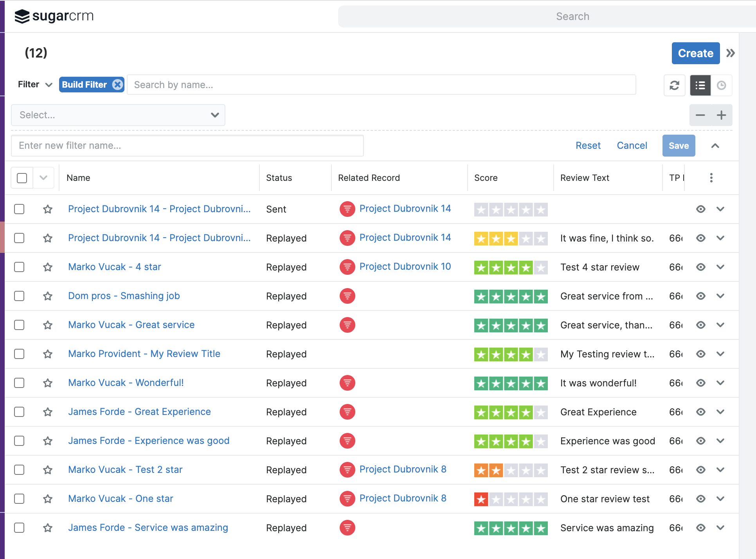Screen dimensions: 756x559
Task: Click the three-star yellow score rating
Action: point(511,238)
